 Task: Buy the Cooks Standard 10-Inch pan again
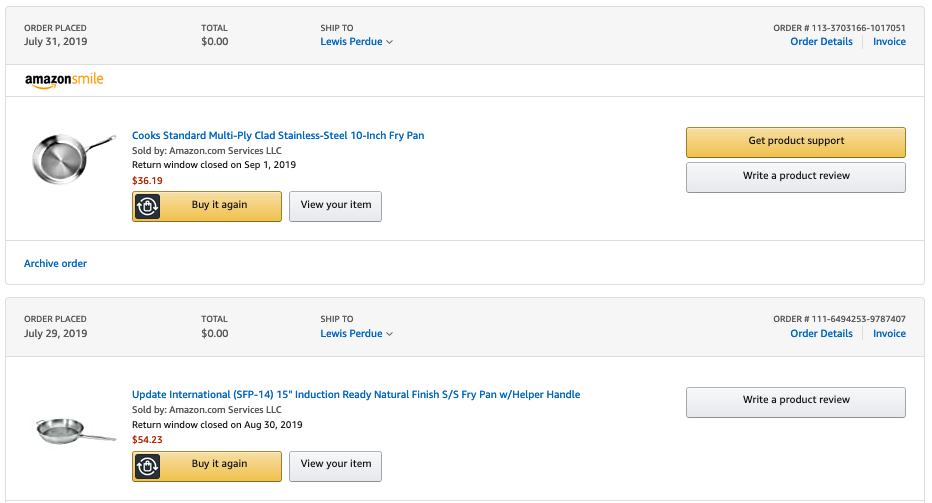(x=207, y=206)
